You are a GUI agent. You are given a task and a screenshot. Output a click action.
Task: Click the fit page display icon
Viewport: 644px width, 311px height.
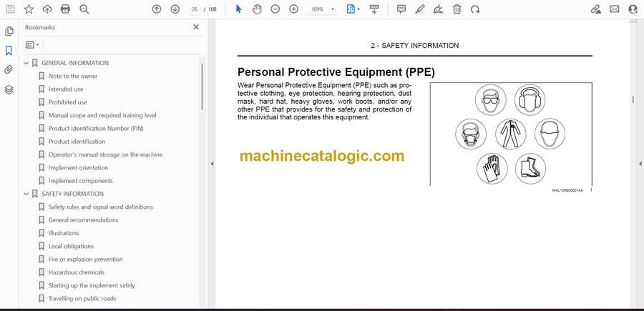(351, 9)
